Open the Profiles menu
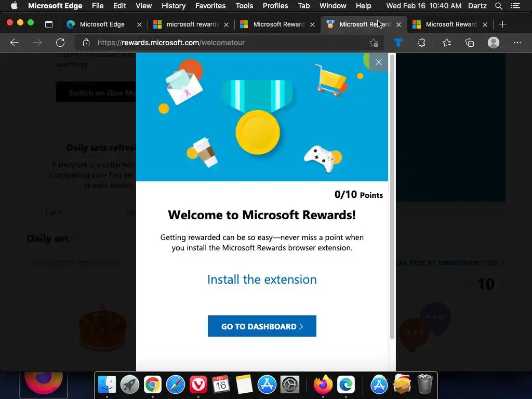The width and height of the screenshot is (532, 399). [x=275, y=6]
